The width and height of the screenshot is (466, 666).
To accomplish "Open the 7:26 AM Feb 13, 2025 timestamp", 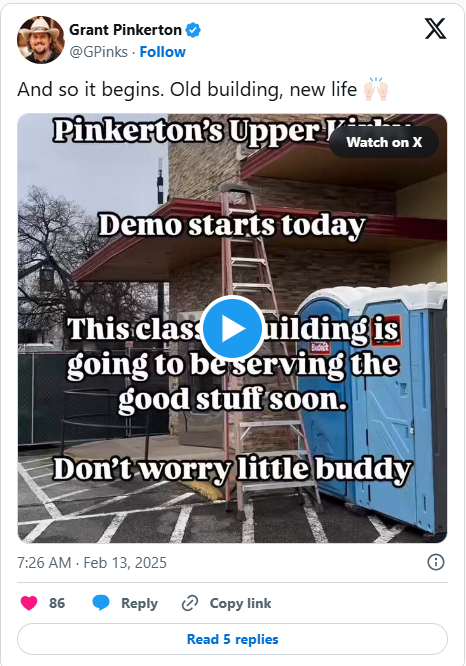I will tap(92, 562).
